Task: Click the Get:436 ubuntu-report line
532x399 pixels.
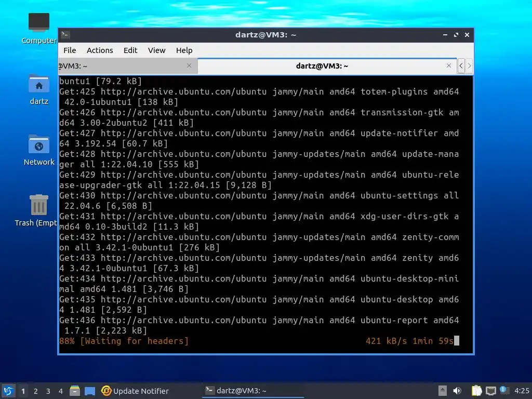Action: (259, 325)
